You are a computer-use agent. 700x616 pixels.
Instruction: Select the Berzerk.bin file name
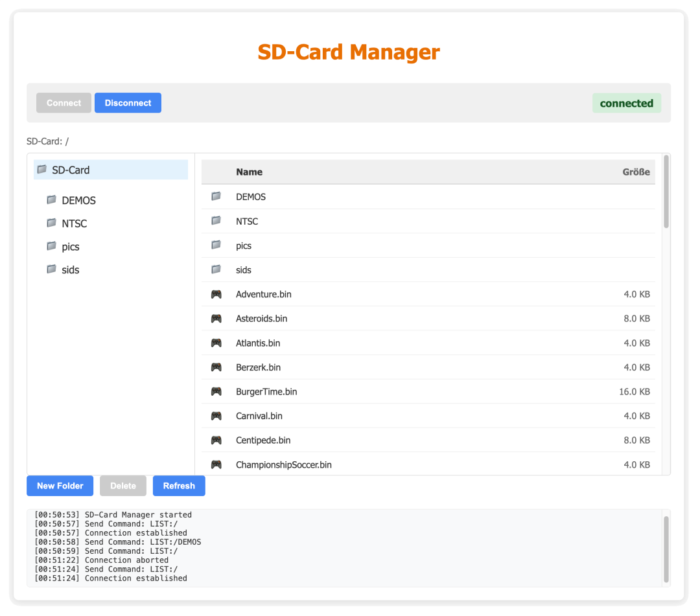tap(258, 367)
